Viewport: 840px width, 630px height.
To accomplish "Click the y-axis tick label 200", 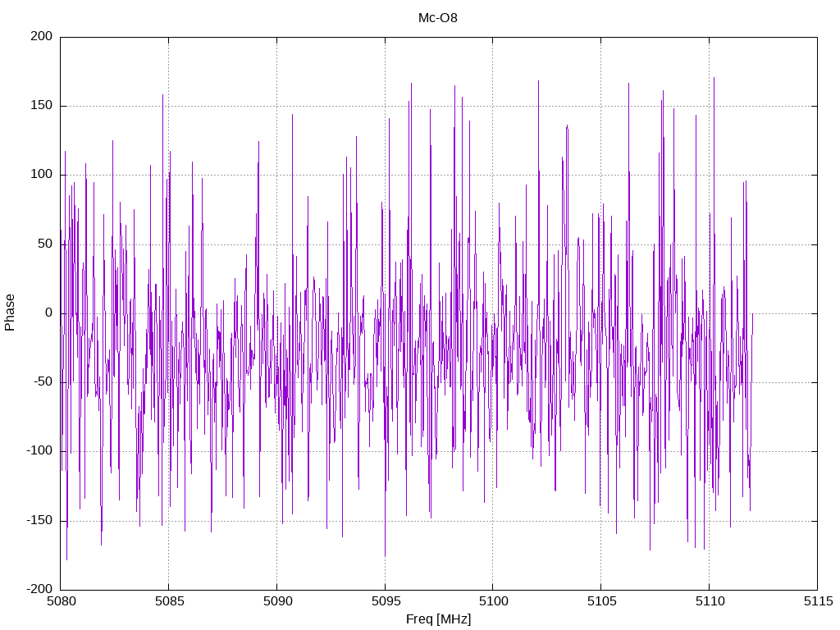I will [x=42, y=36].
